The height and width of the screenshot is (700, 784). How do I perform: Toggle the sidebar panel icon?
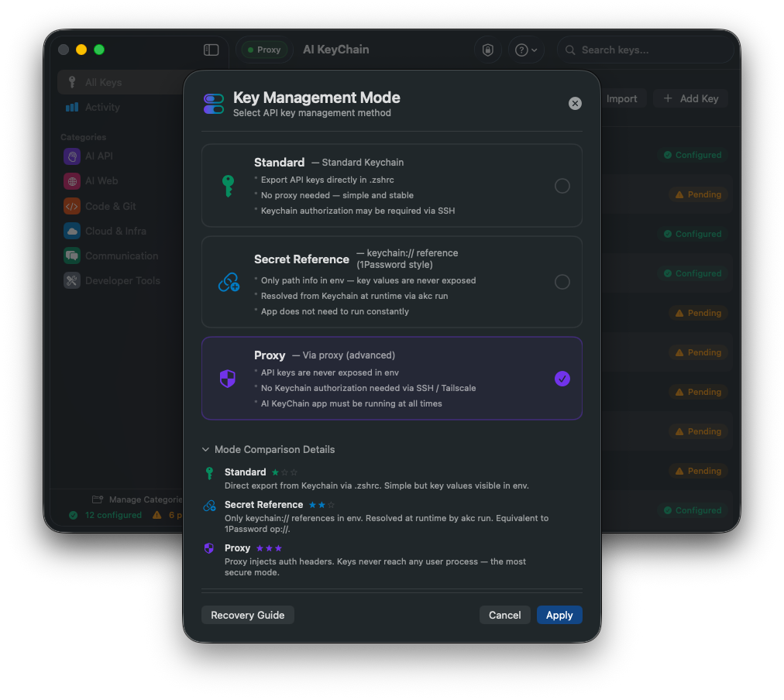click(x=211, y=50)
